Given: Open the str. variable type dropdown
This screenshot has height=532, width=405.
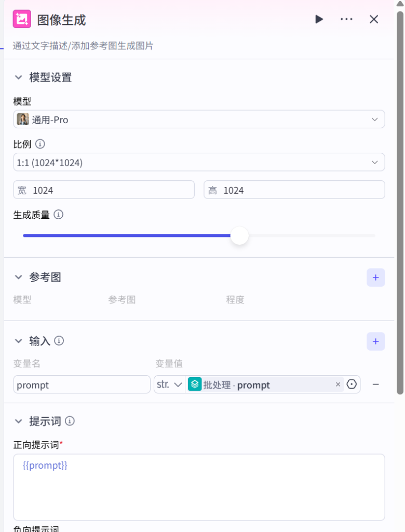Looking at the screenshot, I should click(169, 384).
